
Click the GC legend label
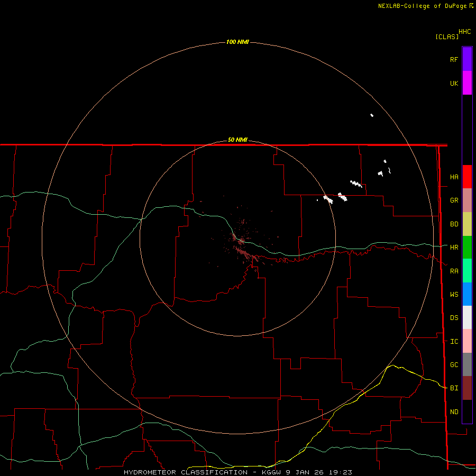click(454, 364)
